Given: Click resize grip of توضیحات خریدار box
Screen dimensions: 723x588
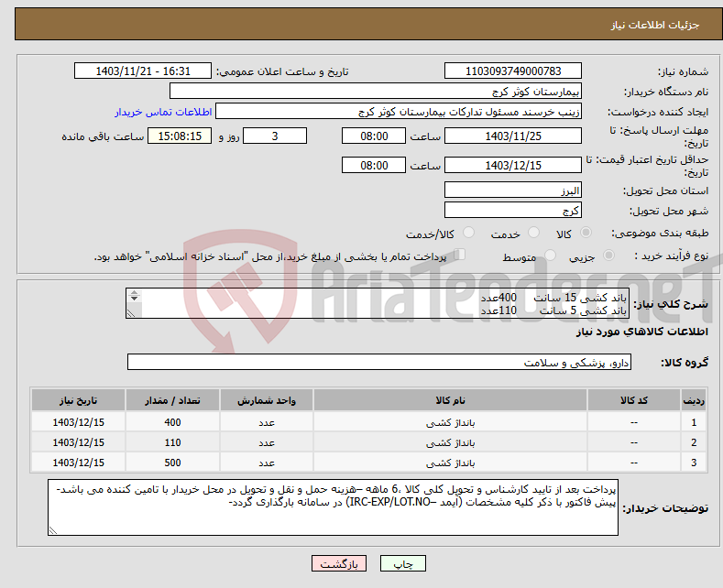Looking at the screenshot, I should click(52, 530).
